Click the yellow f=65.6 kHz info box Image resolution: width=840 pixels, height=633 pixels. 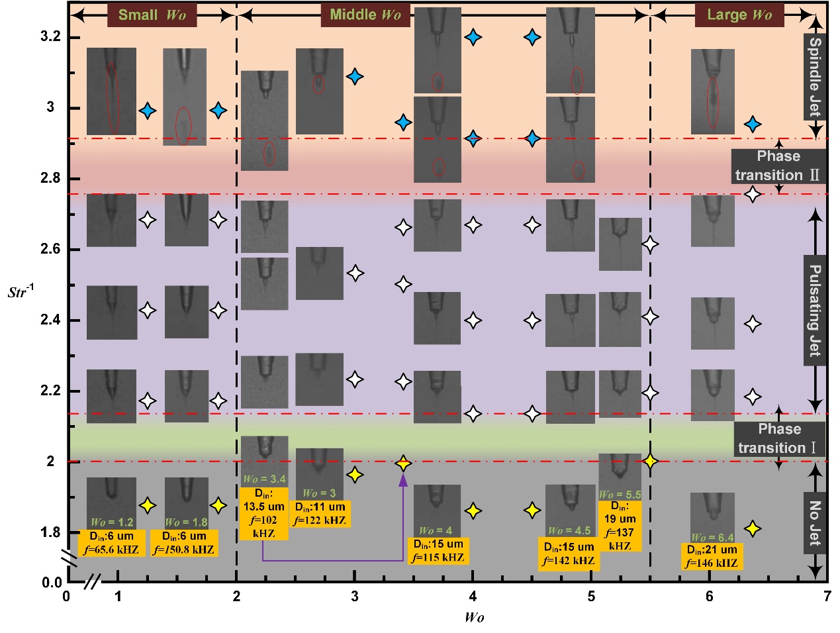click(112, 543)
